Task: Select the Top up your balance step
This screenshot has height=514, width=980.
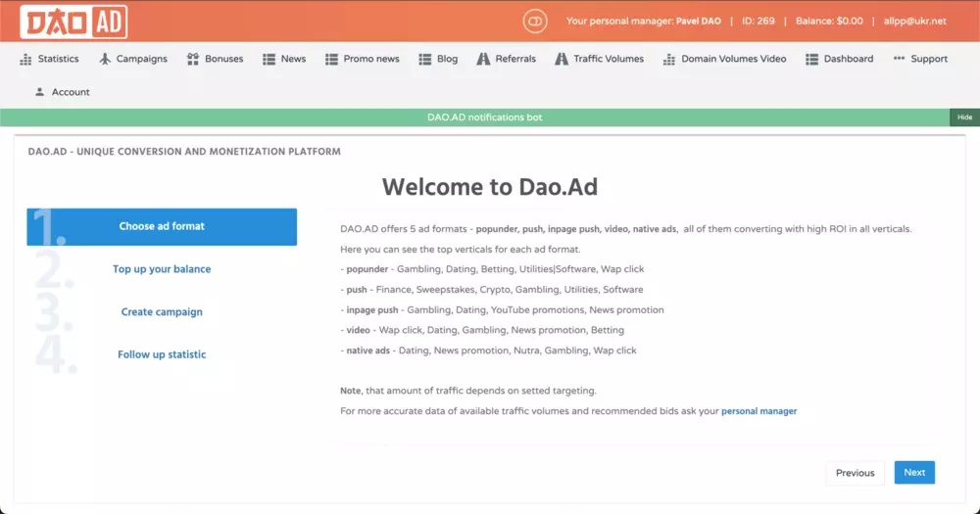Action: pyautogui.click(x=162, y=269)
